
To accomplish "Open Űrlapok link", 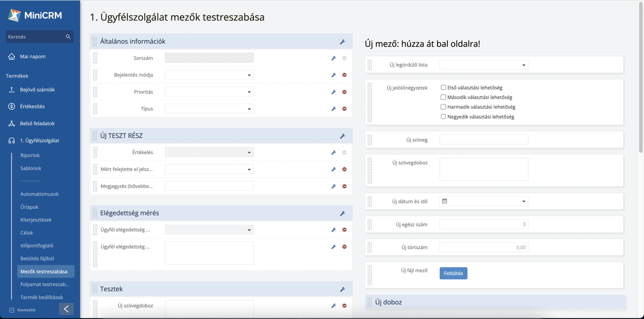I will pos(30,207).
